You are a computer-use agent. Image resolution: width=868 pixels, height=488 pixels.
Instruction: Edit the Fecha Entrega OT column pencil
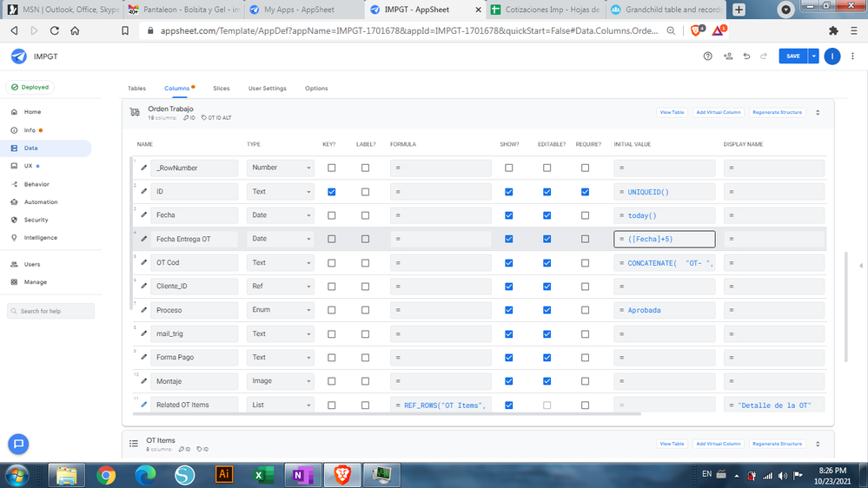pyautogui.click(x=144, y=239)
